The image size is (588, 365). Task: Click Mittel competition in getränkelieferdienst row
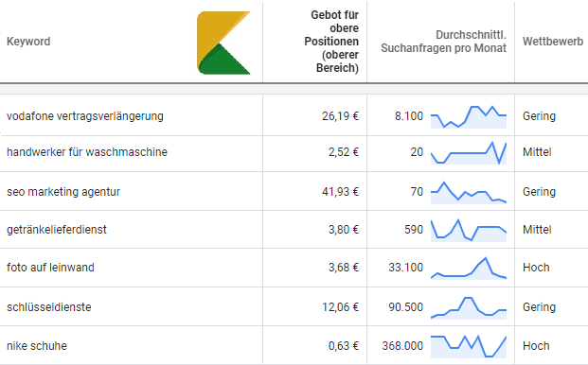[x=537, y=230]
